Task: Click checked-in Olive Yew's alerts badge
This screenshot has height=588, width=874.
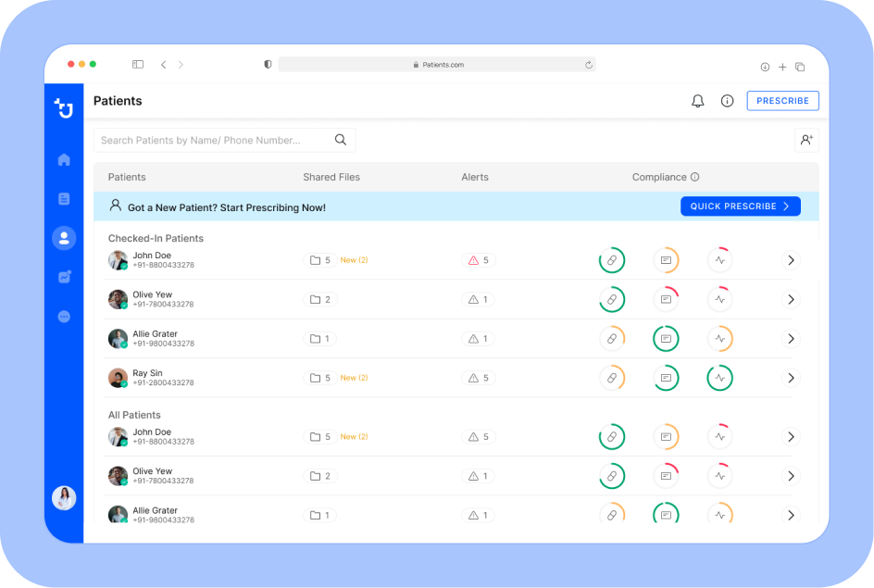Action: click(x=479, y=299)
